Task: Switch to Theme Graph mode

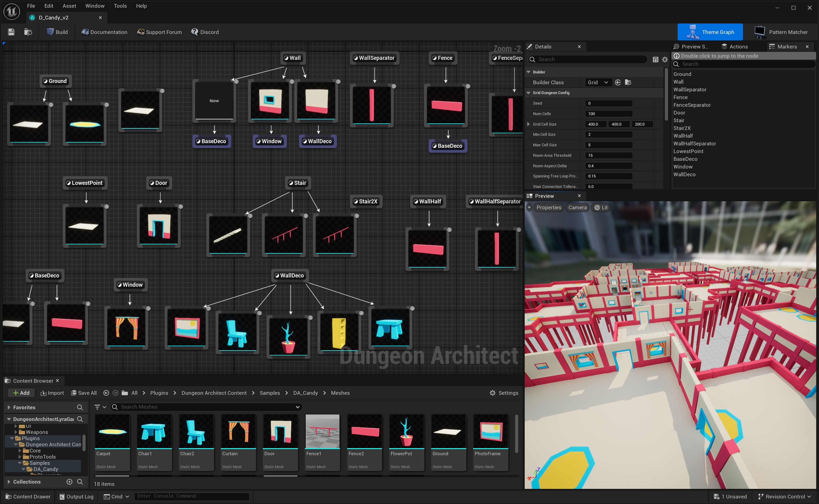Action: [710, 32]
